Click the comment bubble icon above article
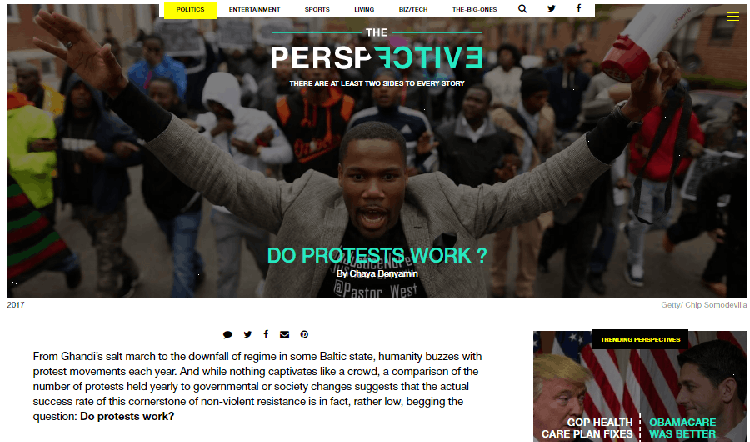The width and height of the screenshot is (750, 442). pyautogui.click(x=228, y=334)
